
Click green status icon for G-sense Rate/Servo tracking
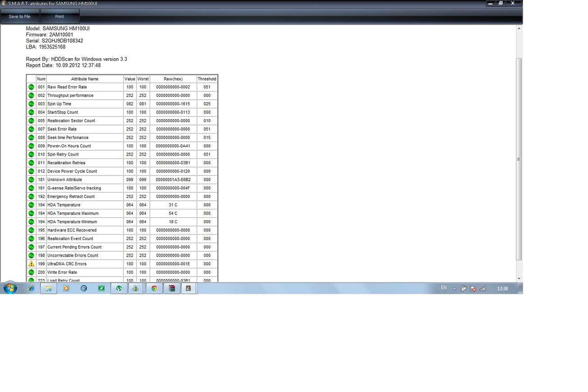[31, 188]
